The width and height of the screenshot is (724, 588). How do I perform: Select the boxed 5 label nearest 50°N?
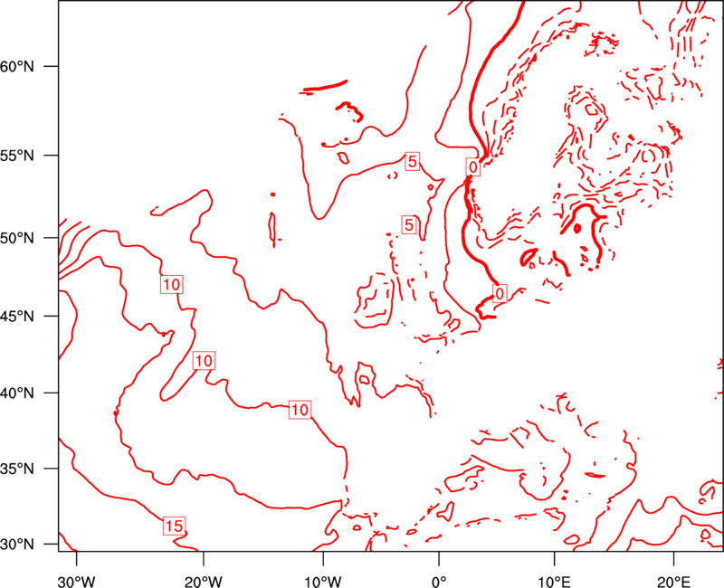click(409, 224)
